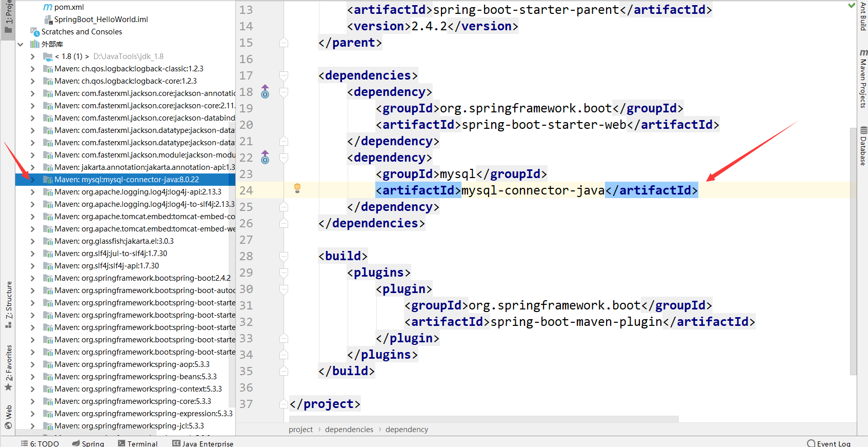
Task: Place cursor on spring-boot-maven-plugin text
Action: 576,322
